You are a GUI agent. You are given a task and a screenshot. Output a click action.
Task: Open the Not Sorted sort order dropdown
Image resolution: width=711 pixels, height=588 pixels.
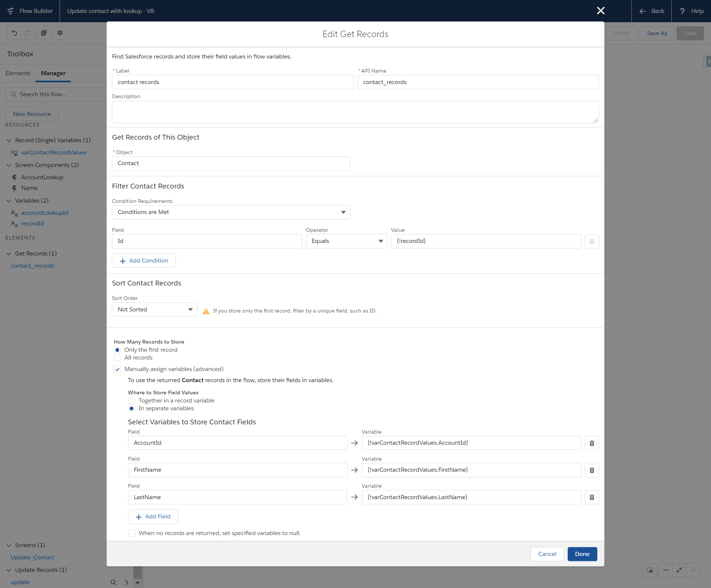154,310
